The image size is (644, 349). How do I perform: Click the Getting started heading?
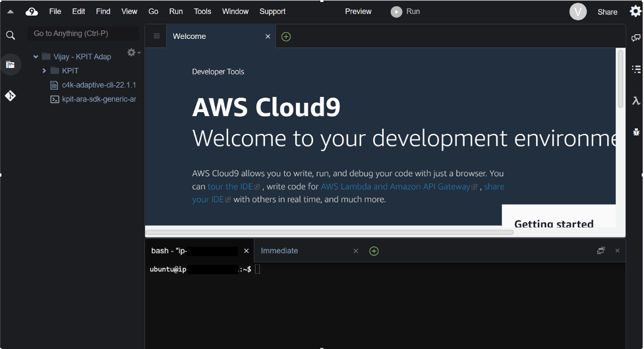tap(554, 224)
